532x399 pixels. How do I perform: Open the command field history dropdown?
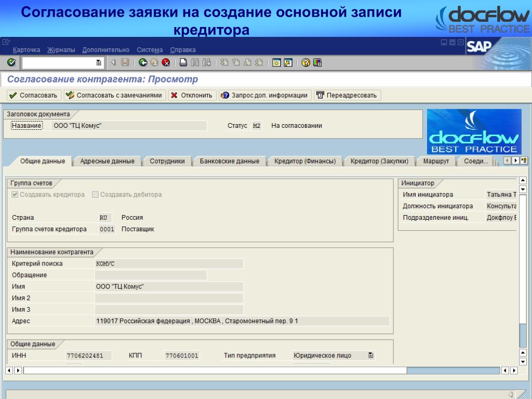pyautogui.click(x=98, y=62)
